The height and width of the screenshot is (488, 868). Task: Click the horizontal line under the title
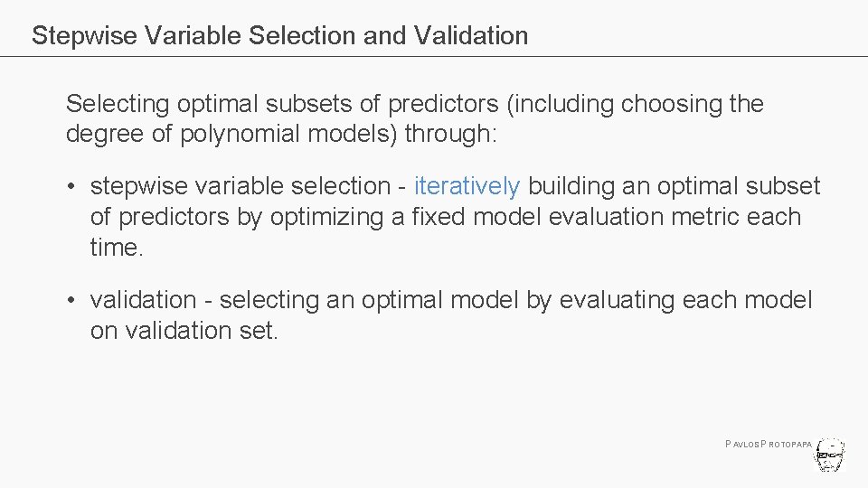point(434,56)
